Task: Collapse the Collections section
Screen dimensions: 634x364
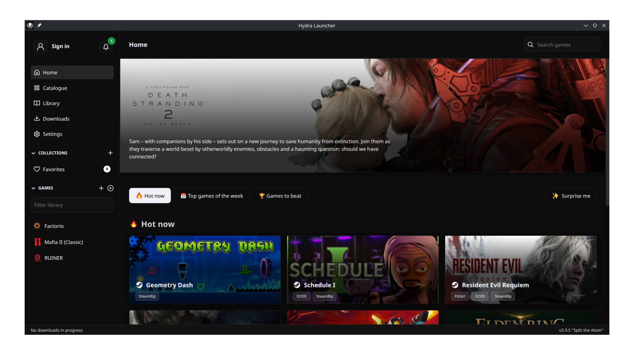Action: (x=33, y=153)
